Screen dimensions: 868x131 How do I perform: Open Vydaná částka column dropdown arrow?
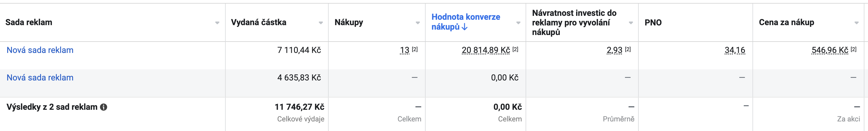tap(321, 23)
